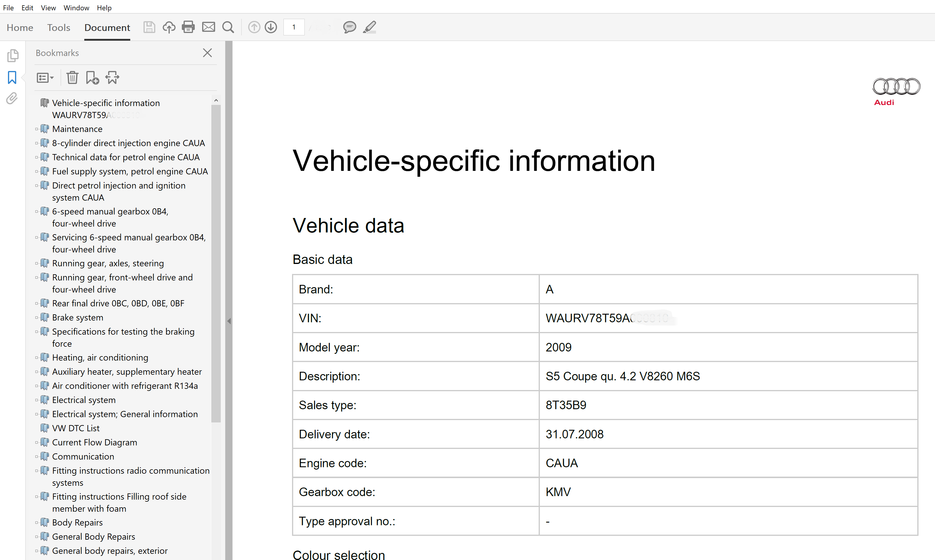Go to the next page using the down arrow
The height and width of the screenshot is (560, 935).
click(x=271, y=27)
